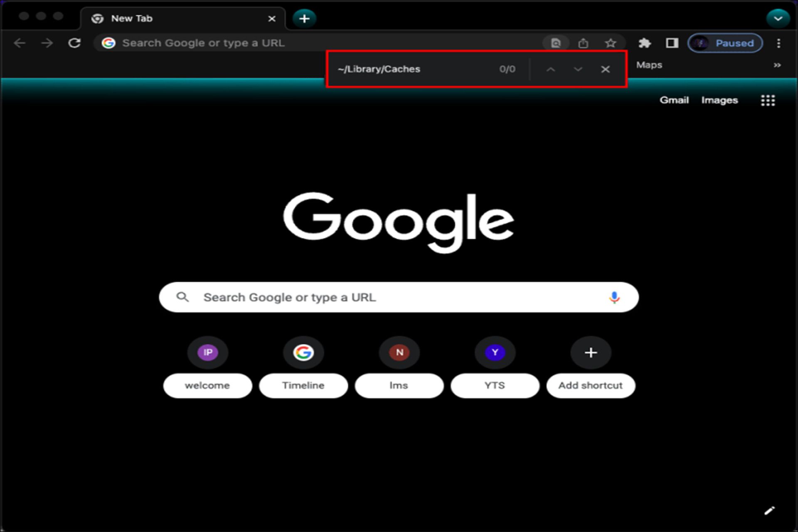The height and width of the screenshot is (532, 798).
Task: Open the Paused profile button
Action: tap(725, 43)
